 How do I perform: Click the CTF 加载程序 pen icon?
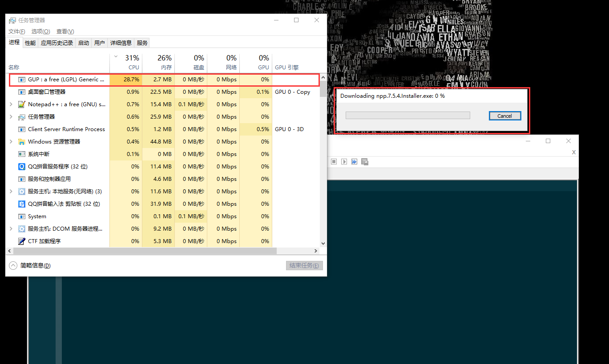coord(21,241)
